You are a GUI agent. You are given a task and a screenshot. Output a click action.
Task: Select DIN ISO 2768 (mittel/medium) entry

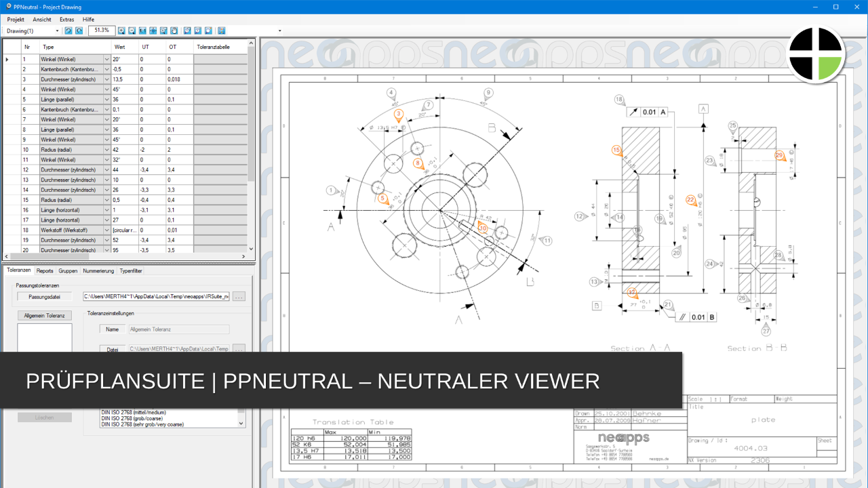134,412
